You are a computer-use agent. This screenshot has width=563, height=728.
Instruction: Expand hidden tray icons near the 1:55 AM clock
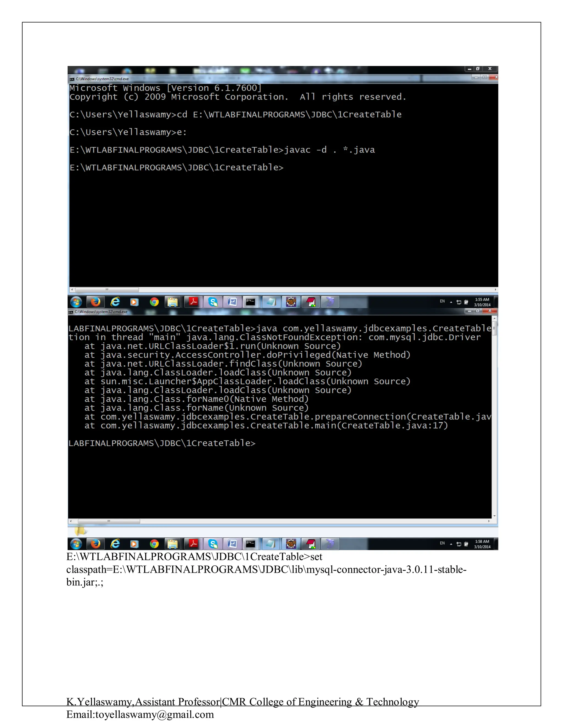point(451,302)
